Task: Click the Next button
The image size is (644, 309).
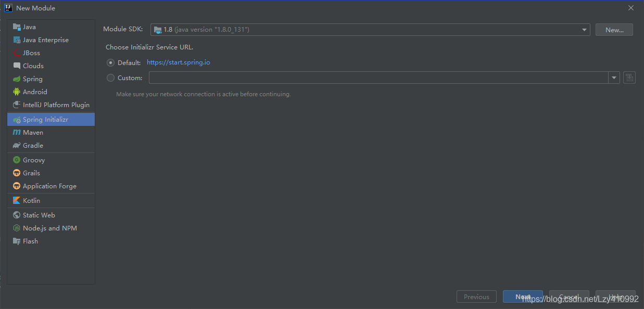Action: tap(523, 297)
